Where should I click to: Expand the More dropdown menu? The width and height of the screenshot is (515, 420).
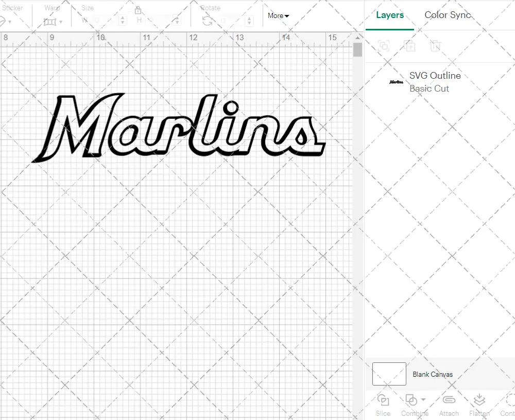(278, 16)
